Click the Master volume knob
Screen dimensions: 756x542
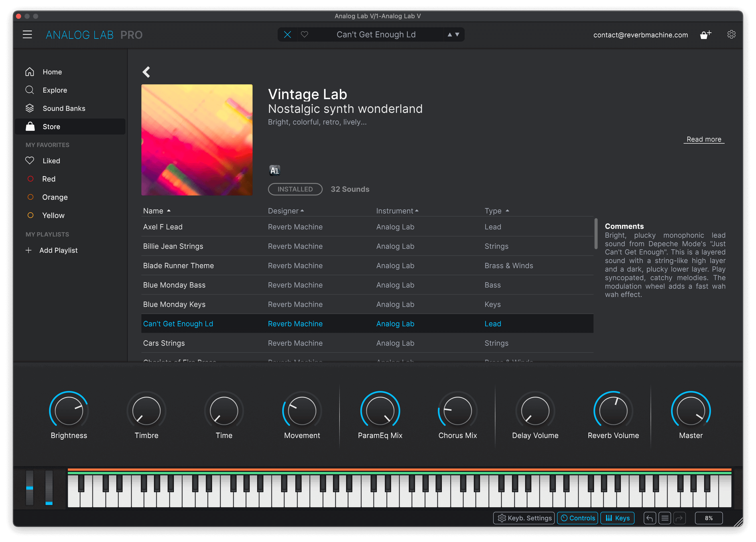(x=691, y=410)
